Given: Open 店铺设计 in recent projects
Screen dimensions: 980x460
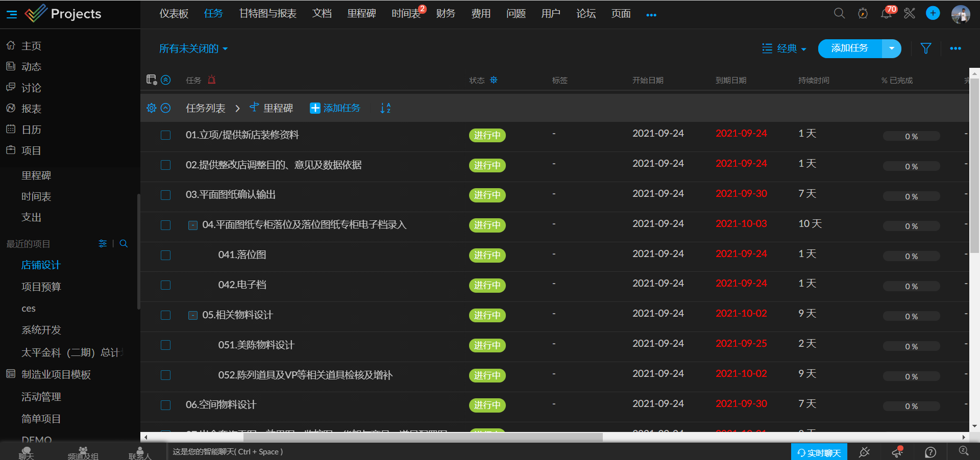Looking at the screenshot, I should coord(41,265).
